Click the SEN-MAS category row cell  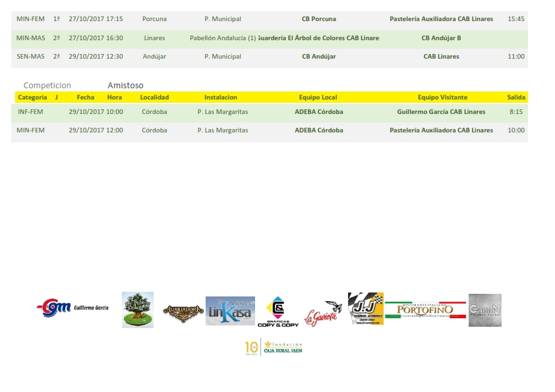(30, 57)
